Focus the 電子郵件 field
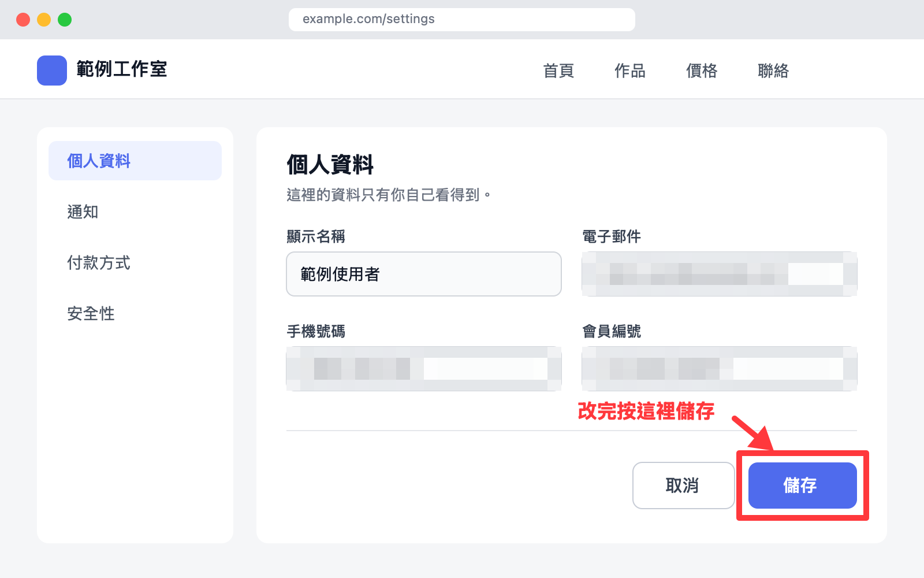 (720, 274)
